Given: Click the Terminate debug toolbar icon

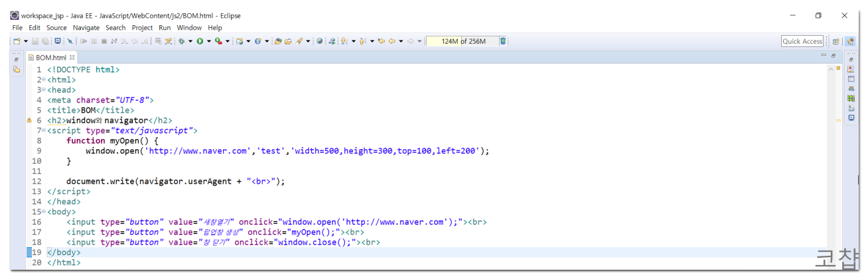Looking at the screenshot, I should pos(104,41).
